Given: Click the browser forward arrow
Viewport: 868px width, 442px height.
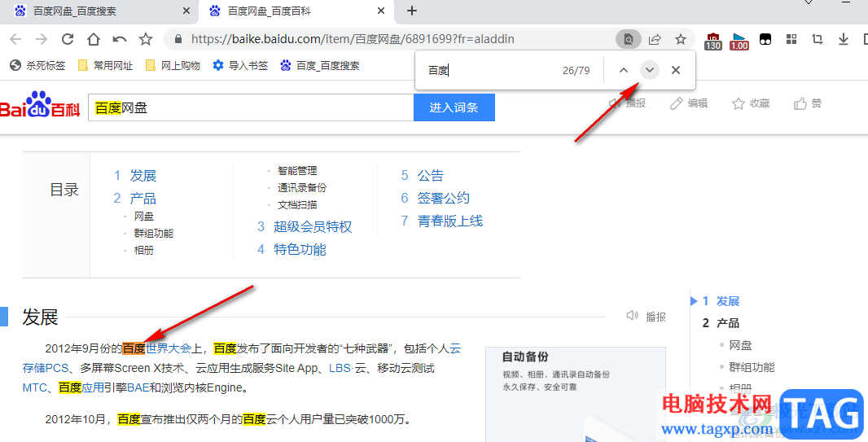Looking at the screenshot, I should 42,39.
